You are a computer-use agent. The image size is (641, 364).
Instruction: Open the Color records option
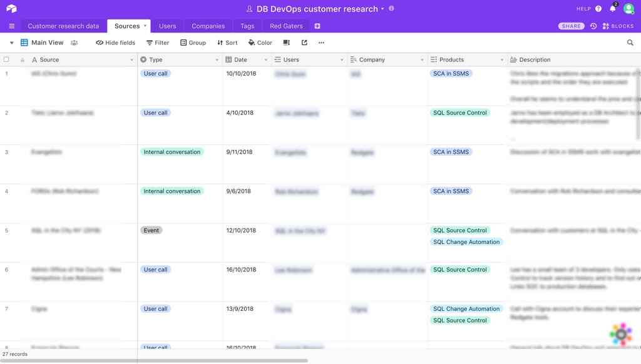point(260,43)
